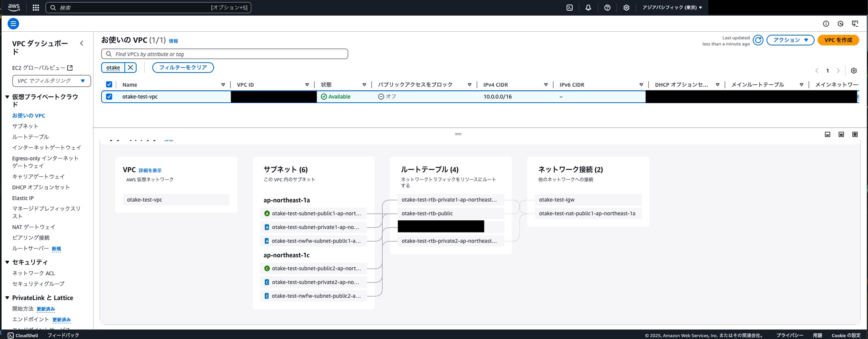Open the VPC show details link
Image resolution: width=868 pixels, height=339 pixels.
150,170
